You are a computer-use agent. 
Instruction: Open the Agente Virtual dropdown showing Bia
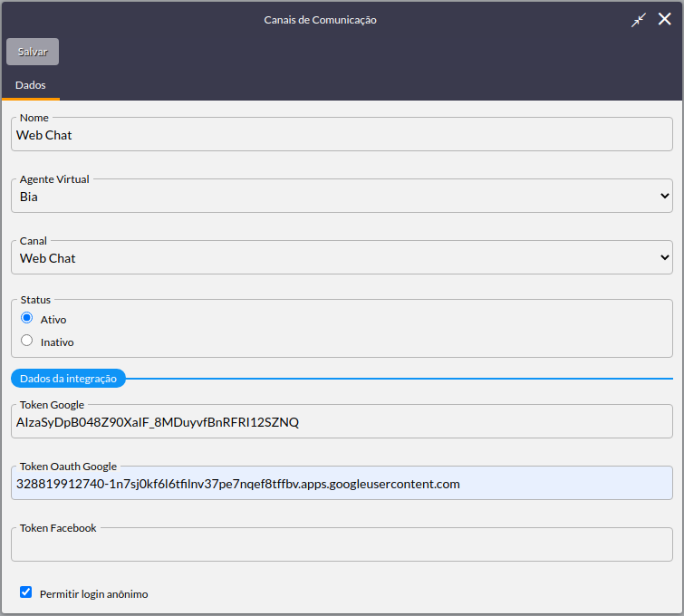pyautogui.click(x=342, y=196)
